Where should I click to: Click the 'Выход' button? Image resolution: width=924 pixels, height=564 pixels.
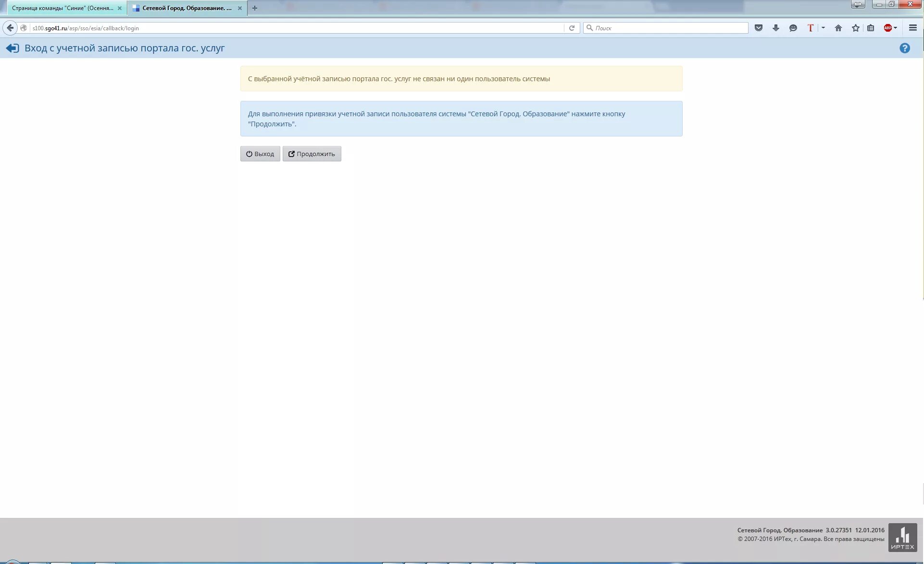(260, 154)
